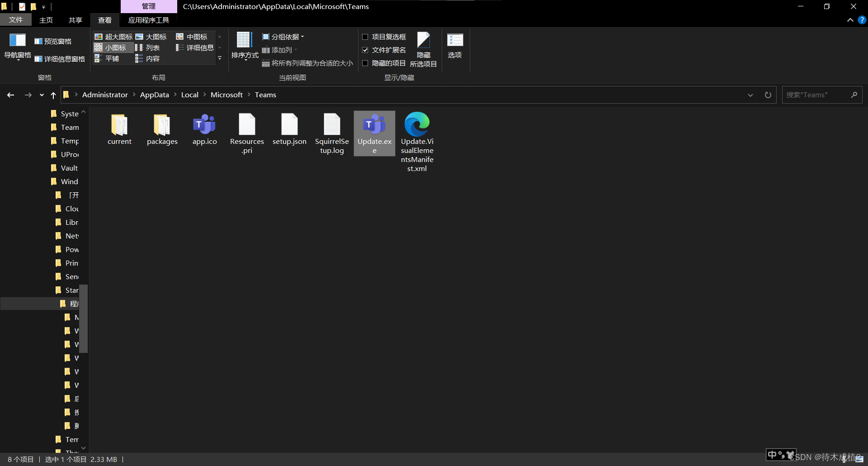Select Update.VisualElementsManifest.xml Edge file
Image resolution: width=868 pixels, height=466 pixels.
(x=417, y=142)
